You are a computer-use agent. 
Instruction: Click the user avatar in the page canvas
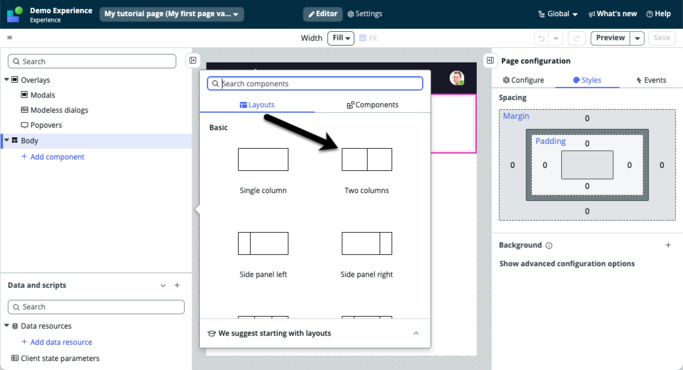(x=456, y=78)
